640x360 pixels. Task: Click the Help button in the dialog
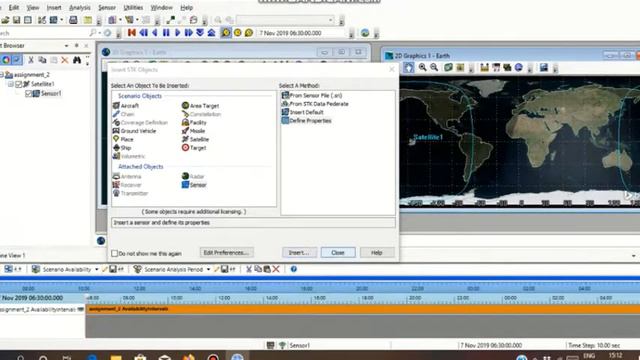377,253
